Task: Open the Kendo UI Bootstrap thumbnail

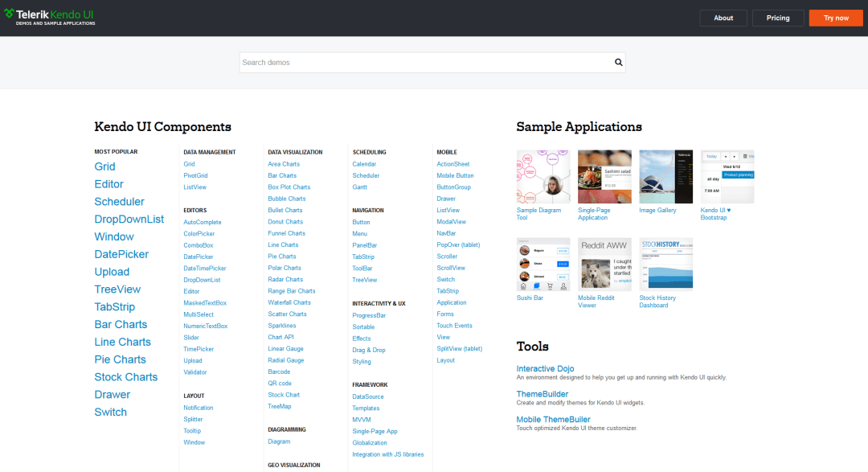Action: (x=727, y=177)
